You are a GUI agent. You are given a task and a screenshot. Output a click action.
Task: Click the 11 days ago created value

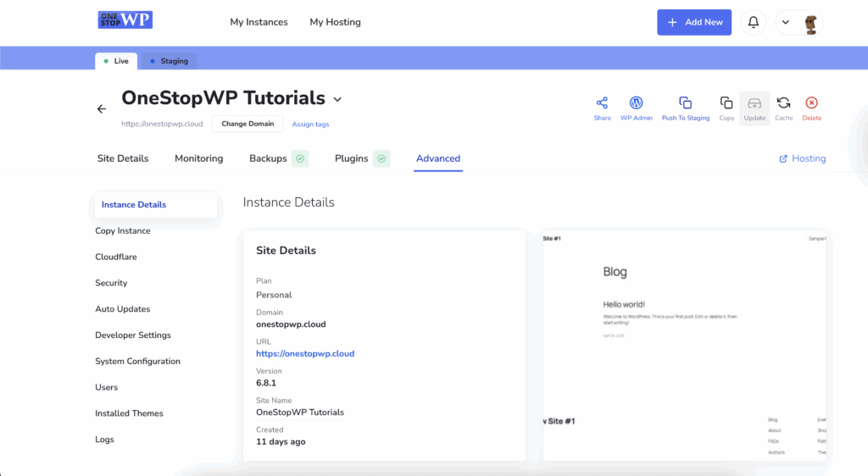(x=281, y=442)
